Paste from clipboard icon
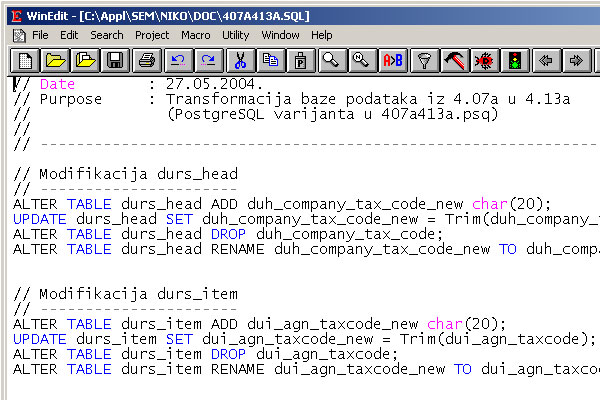This screenshot has height=400, width=600. click(299, 61)
